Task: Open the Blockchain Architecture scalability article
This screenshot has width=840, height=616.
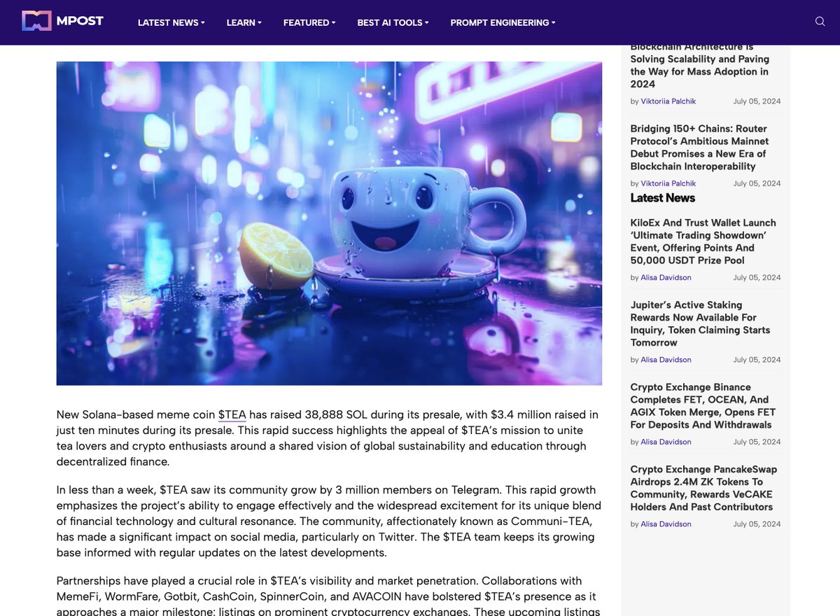Action: [700, 66]
